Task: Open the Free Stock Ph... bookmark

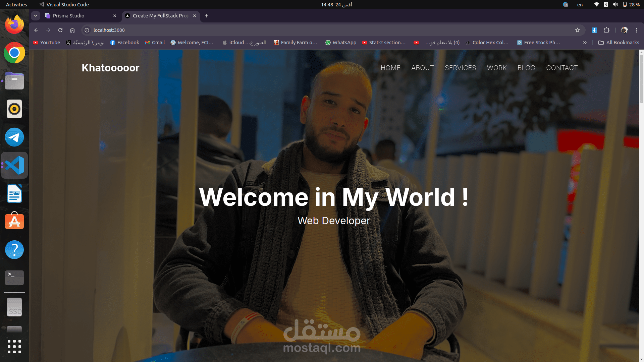Action: pyautogui.click(x=539, y=43)
